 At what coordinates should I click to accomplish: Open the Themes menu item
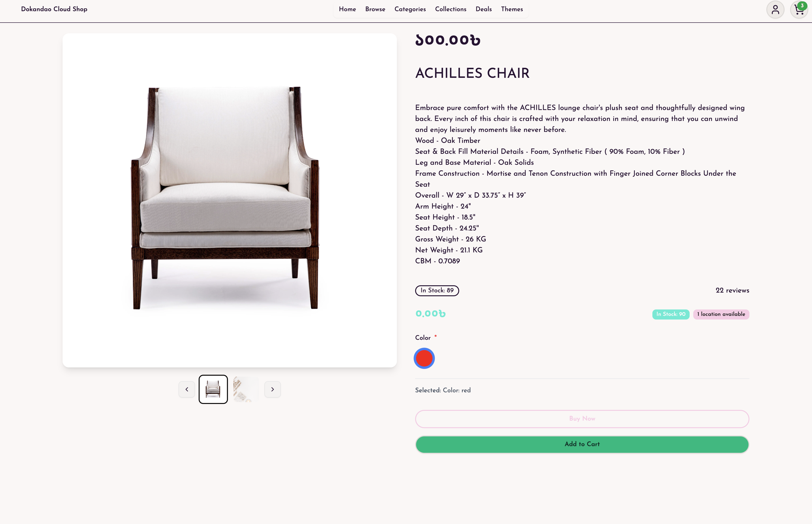tap(512, 9)
